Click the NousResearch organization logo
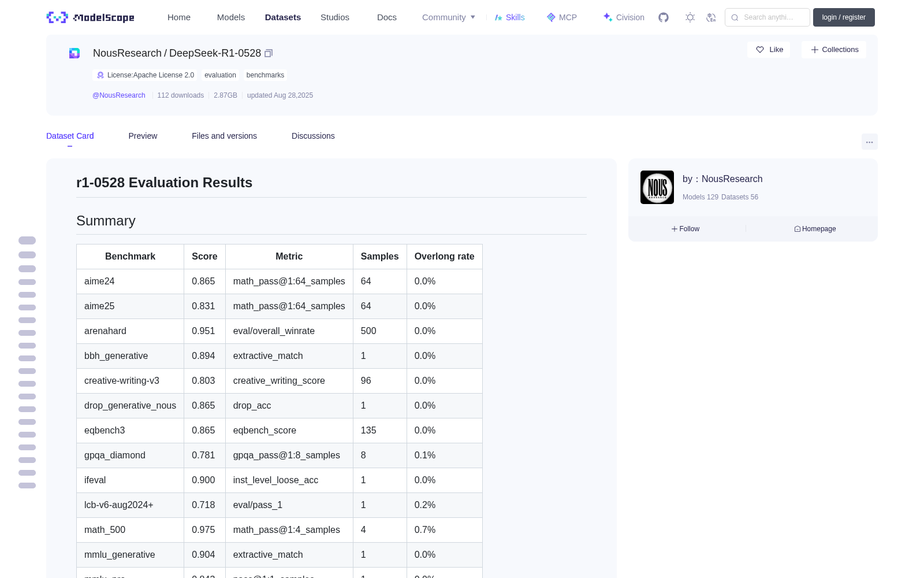This screenshot has height=578, width=924. pyautogui.click(x=657, y=187)
